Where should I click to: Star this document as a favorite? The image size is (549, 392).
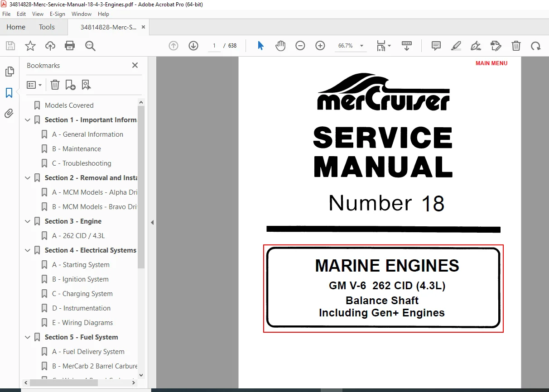[30, 46]
